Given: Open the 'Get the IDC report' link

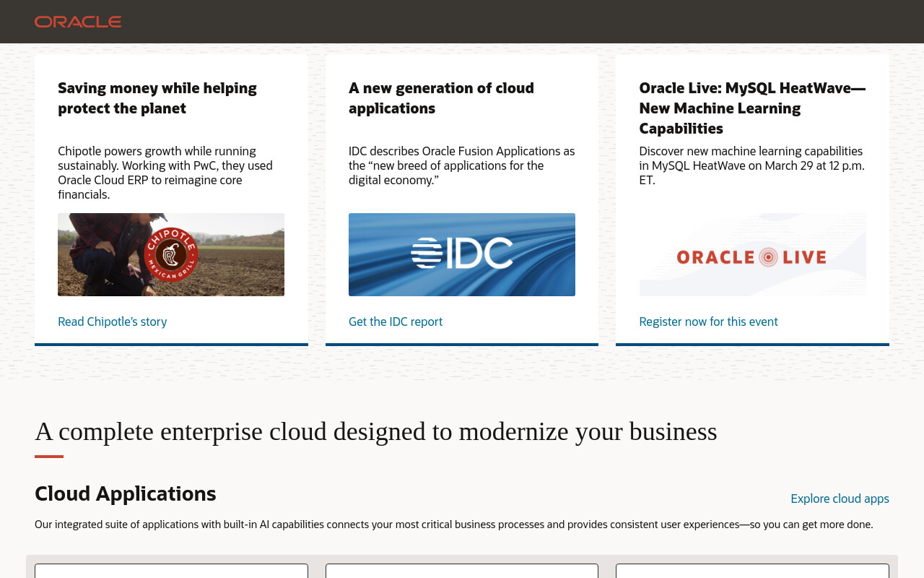Looking at the screenshot, I should (x=396, y=322).
